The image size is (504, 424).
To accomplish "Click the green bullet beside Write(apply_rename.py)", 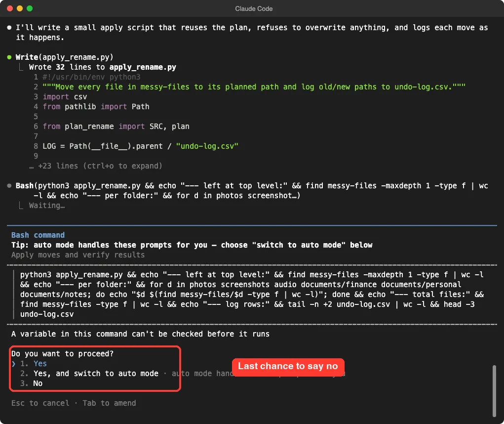I will click(x=9, y=57).
